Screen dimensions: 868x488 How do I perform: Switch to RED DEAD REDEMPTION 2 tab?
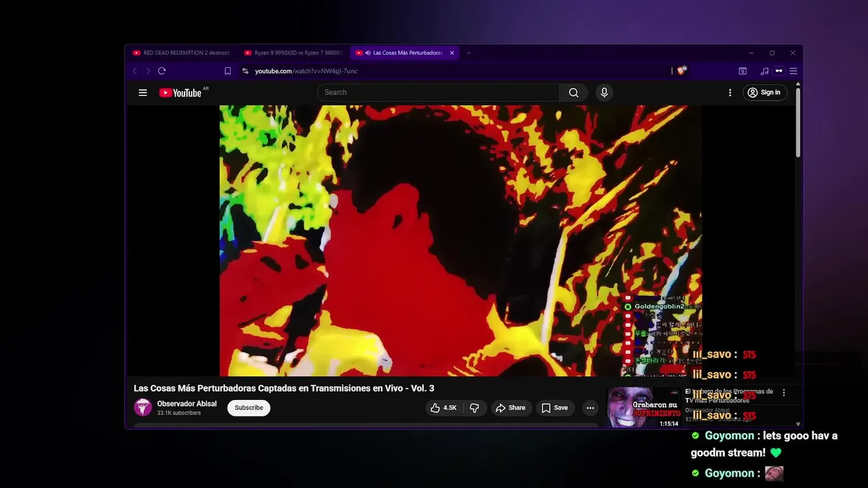tap(182, 53)
